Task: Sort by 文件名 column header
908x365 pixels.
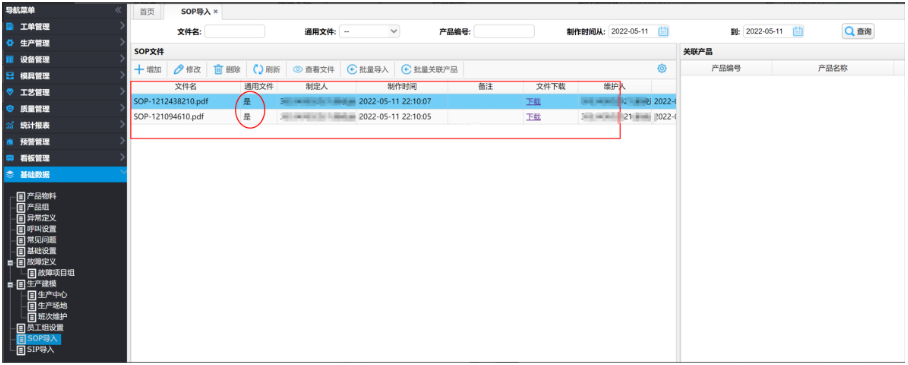Action: [x=186, y=87]
